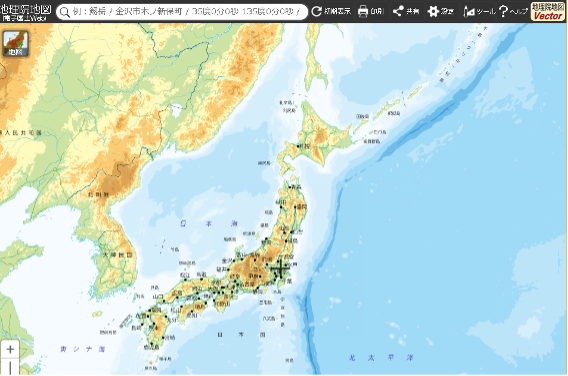Reset the map with 初期表示 button

click(331, 11)
